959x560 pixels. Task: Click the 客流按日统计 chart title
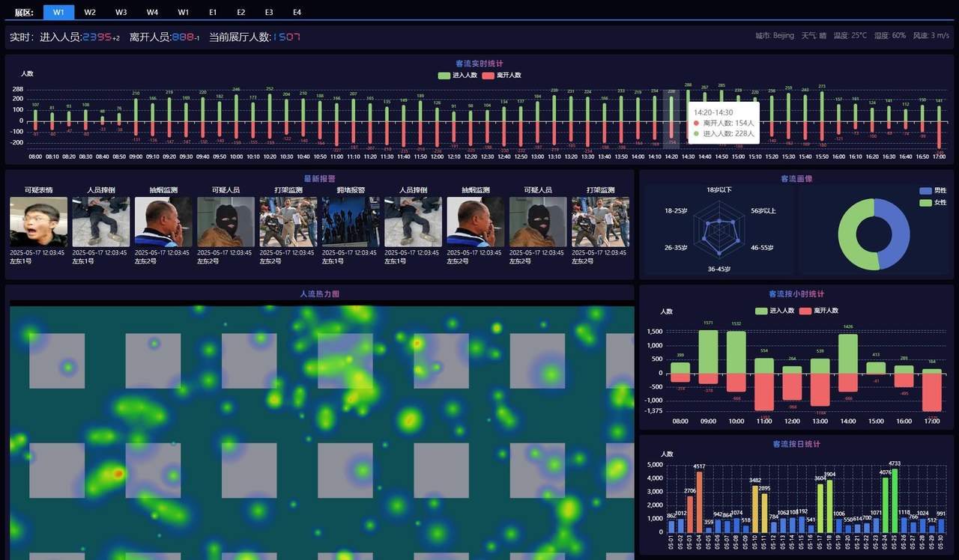click(796, 444)
